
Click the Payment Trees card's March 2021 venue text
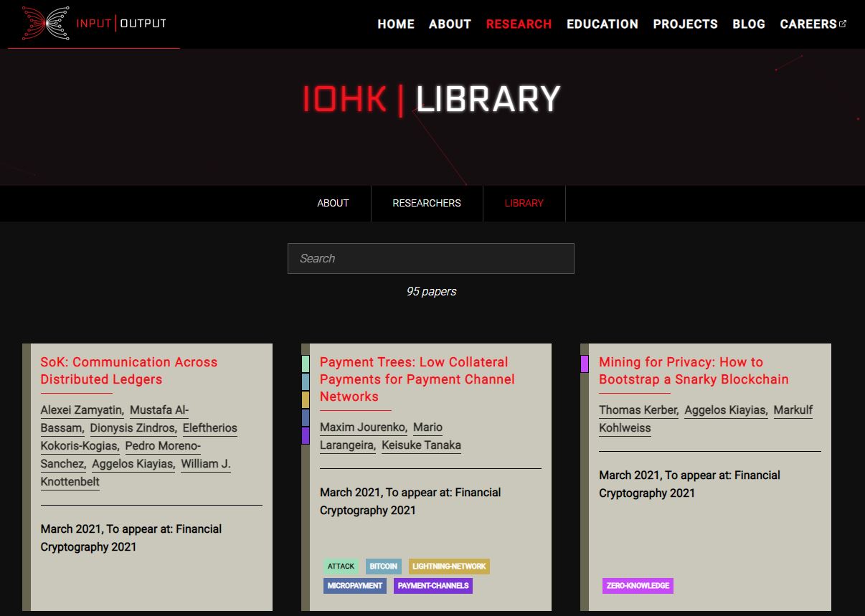coord(410,501)
